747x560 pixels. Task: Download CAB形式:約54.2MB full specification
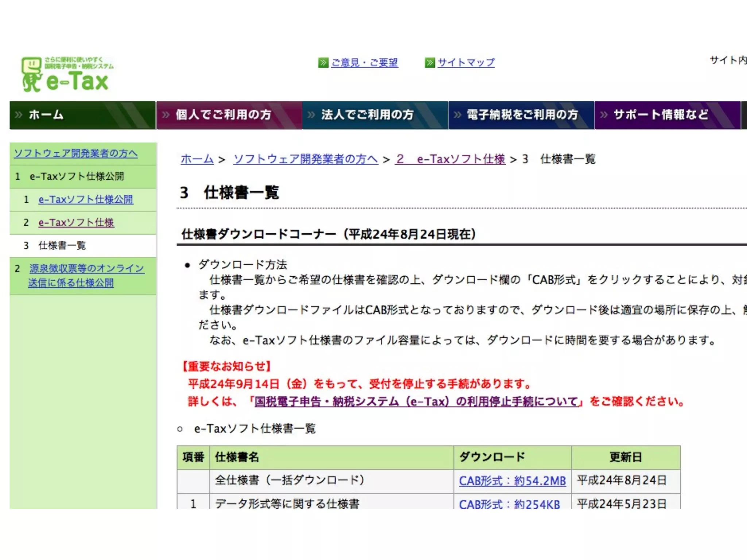click(x=512, y=481)
